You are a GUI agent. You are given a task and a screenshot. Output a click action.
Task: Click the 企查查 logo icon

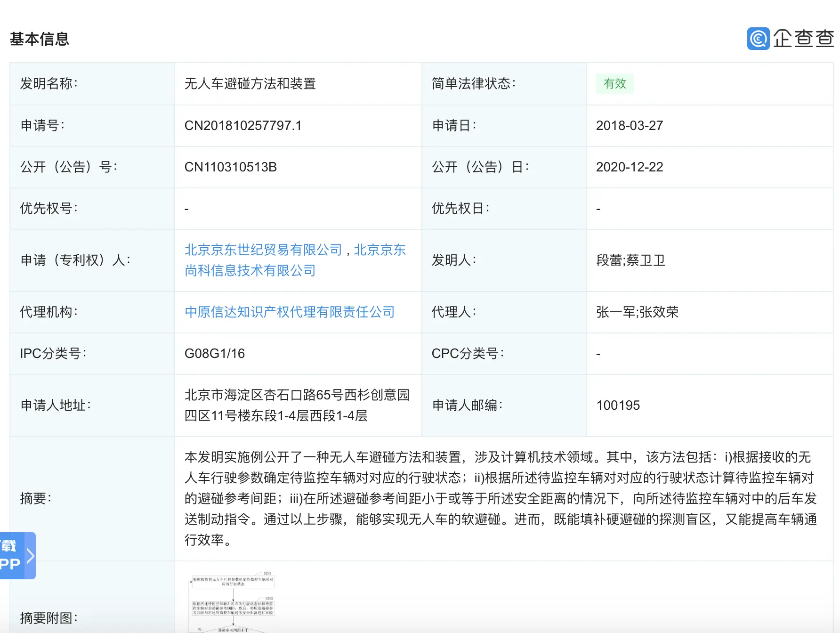[758, 39]
